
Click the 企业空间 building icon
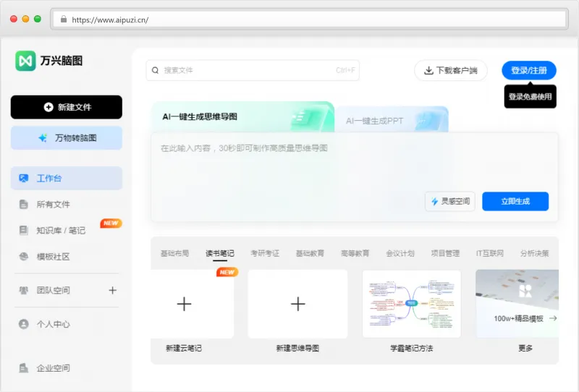(24, 367)
